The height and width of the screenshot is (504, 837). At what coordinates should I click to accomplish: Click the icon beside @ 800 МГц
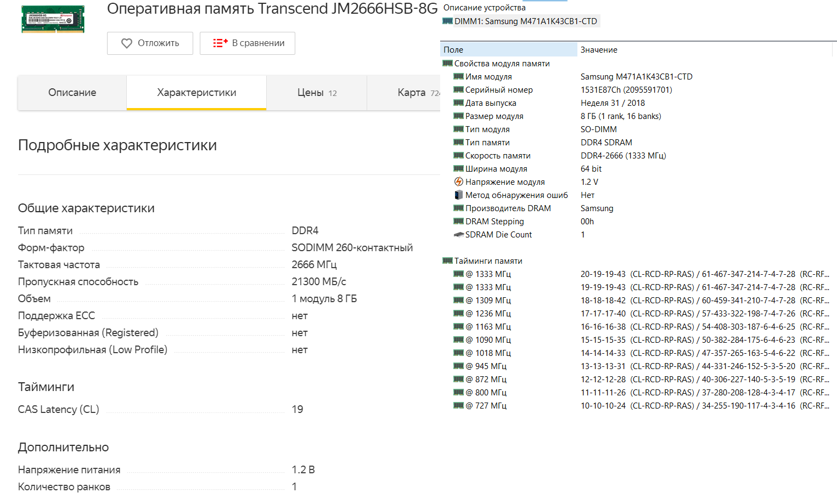[x=459, y=392]
